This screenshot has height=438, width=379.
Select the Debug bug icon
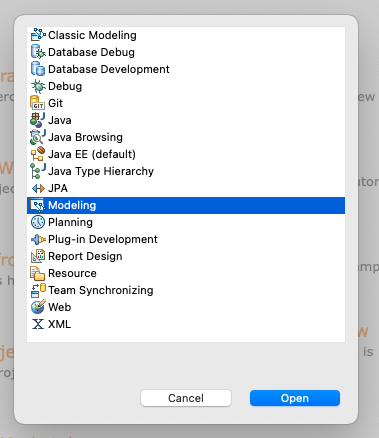38,86
